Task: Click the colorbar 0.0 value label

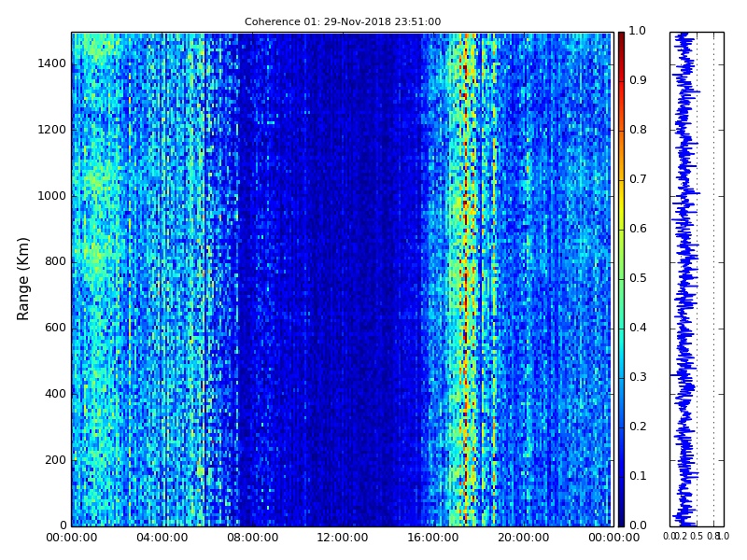Action: pyautogui.click(x=638, y=525)
